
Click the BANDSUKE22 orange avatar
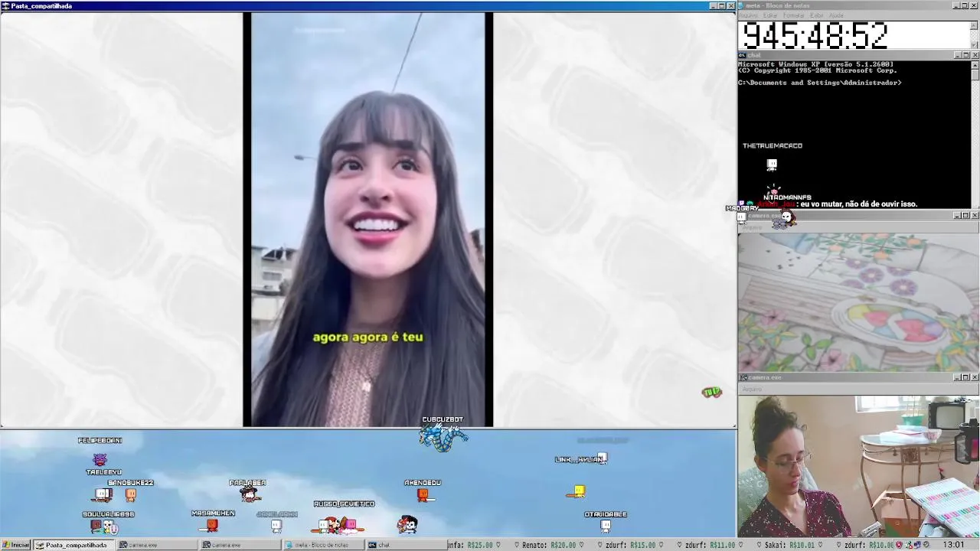[x=131, y=495]
